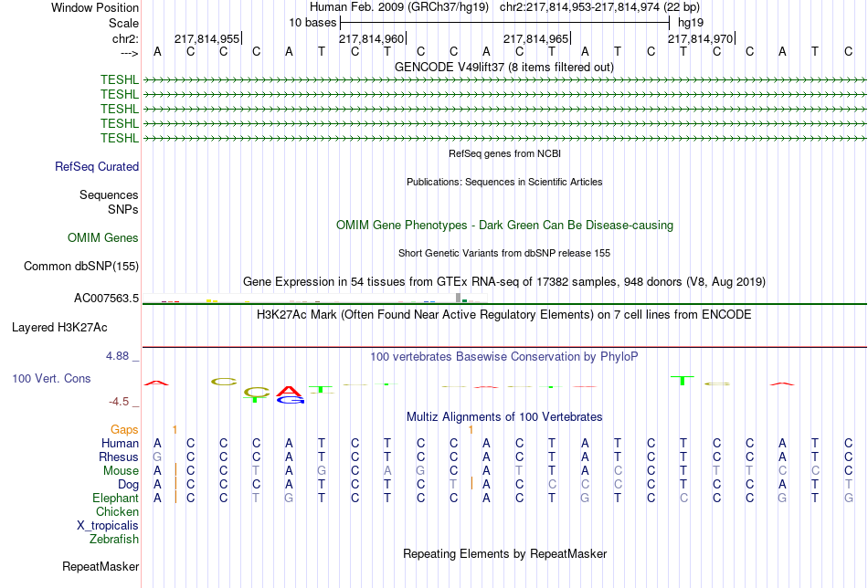Image resolution: width=868 pixels, height=588 pixels.
Task: Click the Layered H3K27Ac side label
Action: pos(59,328)
